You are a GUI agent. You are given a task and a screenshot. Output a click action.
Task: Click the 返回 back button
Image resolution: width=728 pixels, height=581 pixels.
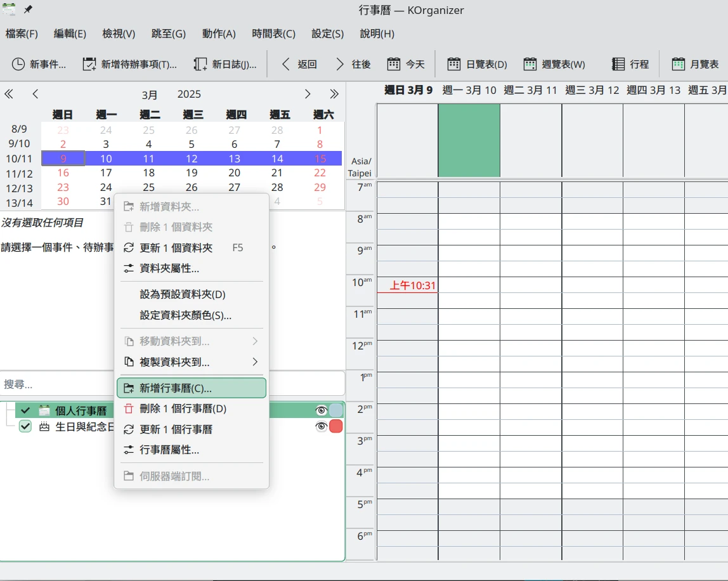(x=299, y=64)
